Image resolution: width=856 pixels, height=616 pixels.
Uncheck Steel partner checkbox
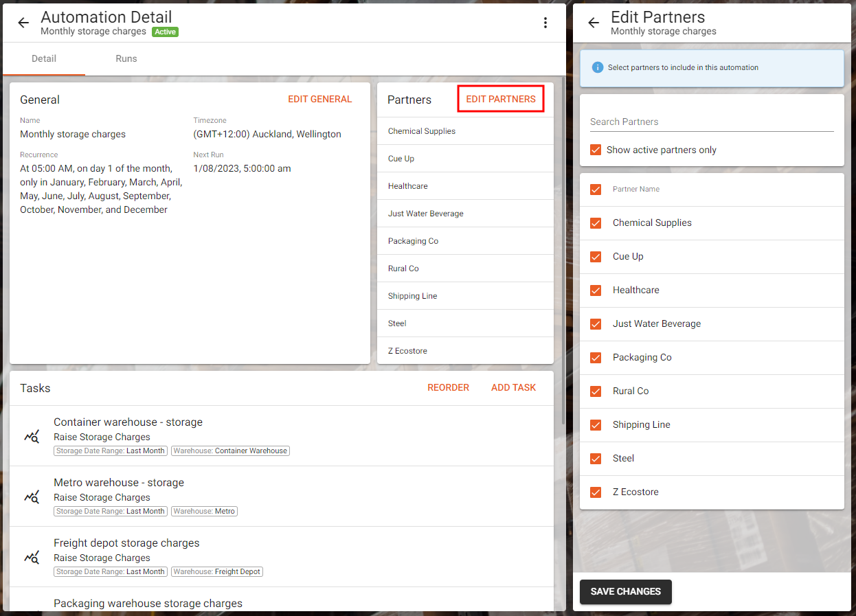[596, 459]
